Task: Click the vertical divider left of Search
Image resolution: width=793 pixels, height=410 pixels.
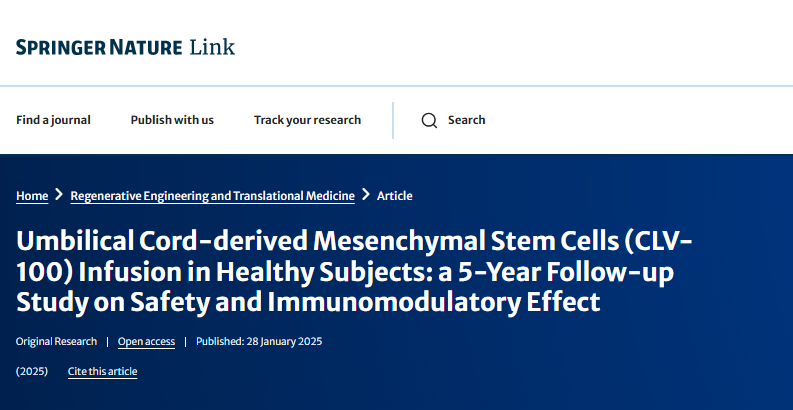Action: 393,120
